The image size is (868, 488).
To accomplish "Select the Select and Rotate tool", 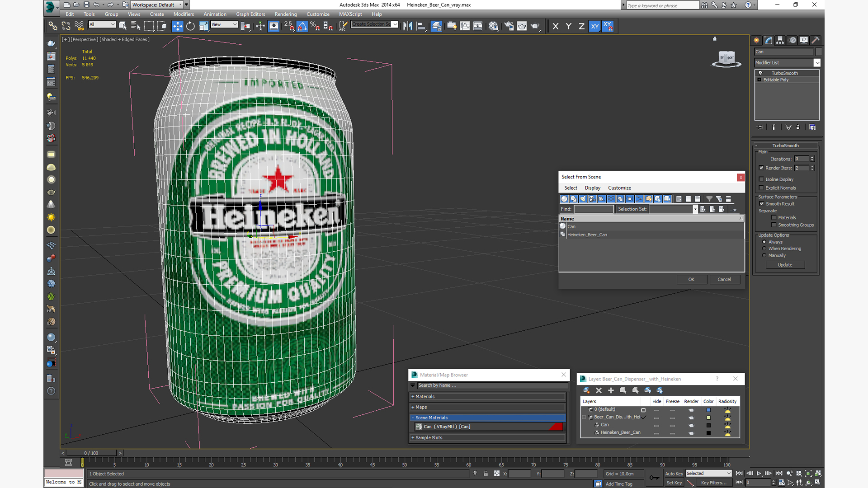I will (x=190, y=26).
